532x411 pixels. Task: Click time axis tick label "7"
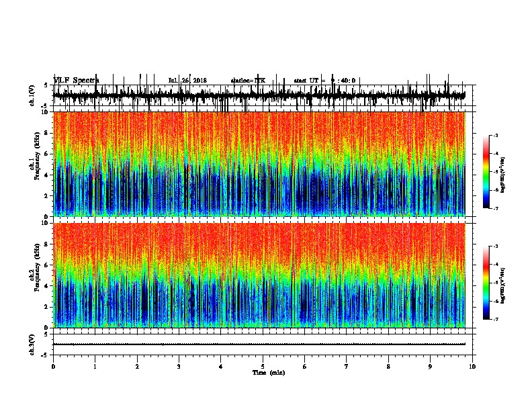click(x=347, y=366)
